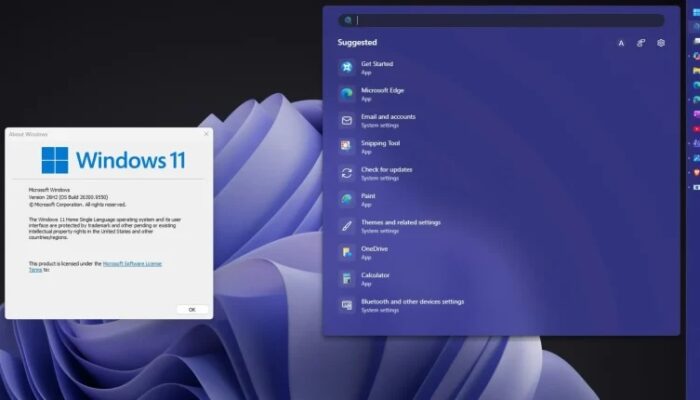The image size is (700, 400).
Task: Click the Check for updates refresh icon
Action: coord(346,173)
